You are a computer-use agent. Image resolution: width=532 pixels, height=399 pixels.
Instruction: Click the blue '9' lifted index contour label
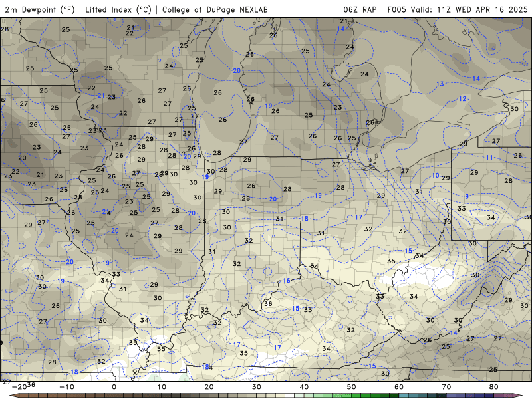point(467,196)
